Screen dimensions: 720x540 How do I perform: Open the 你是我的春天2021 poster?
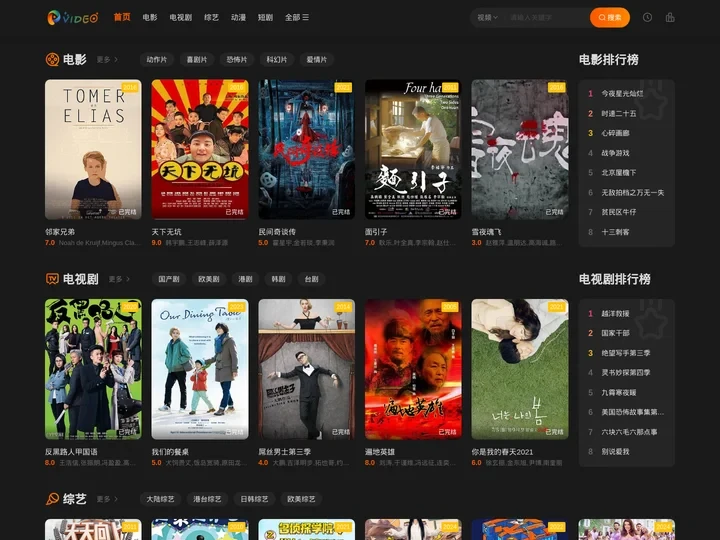click(520, 369)
